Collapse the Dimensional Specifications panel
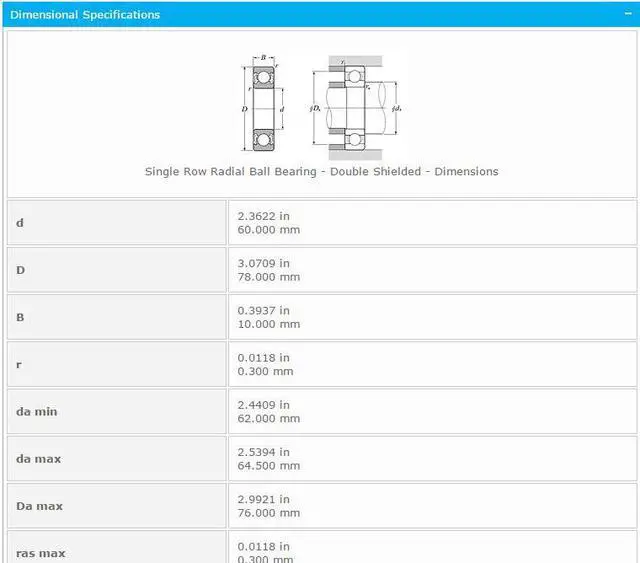Image resolution: width=640 pixels, height=563 pixels. (627, 15)
